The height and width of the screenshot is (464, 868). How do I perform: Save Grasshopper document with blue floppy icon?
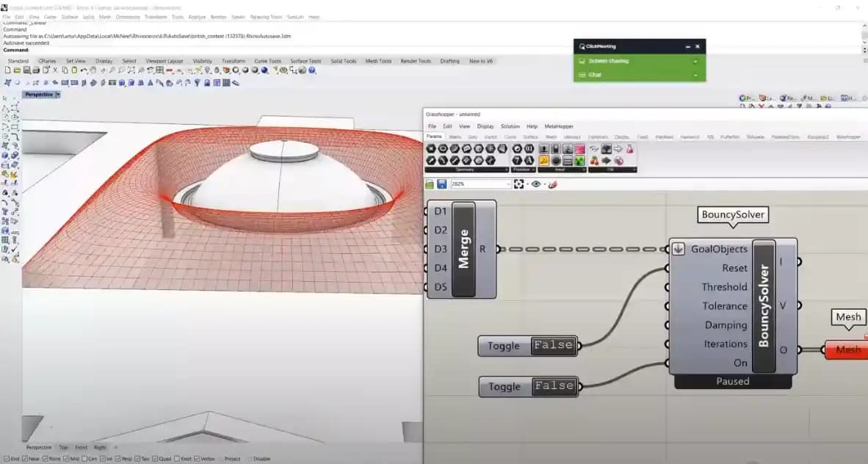[x=442, y=184]
